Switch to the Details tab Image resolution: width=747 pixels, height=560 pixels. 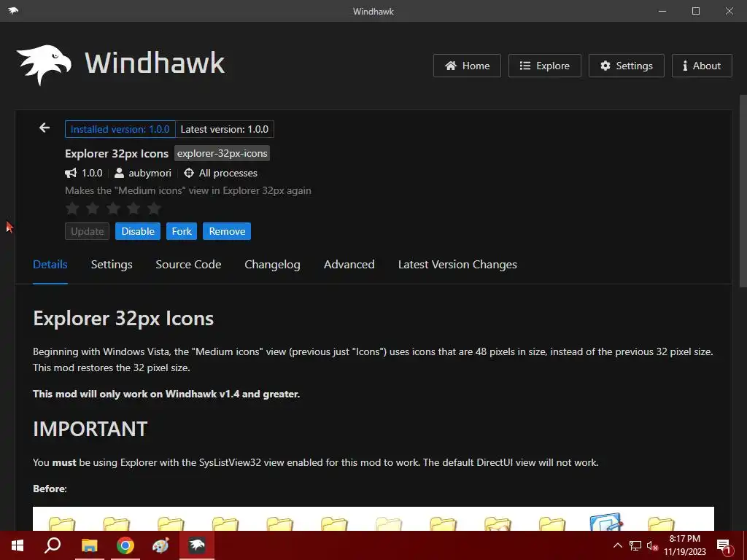pyautogui.click(x=50, y=264)
